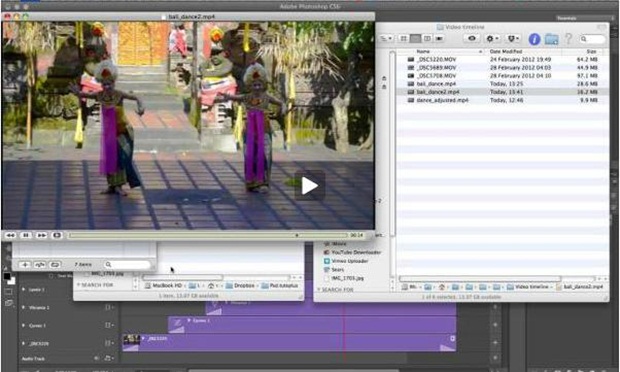Open the clip options arrow on _DSC5220 clip

[x=143, y=338]
